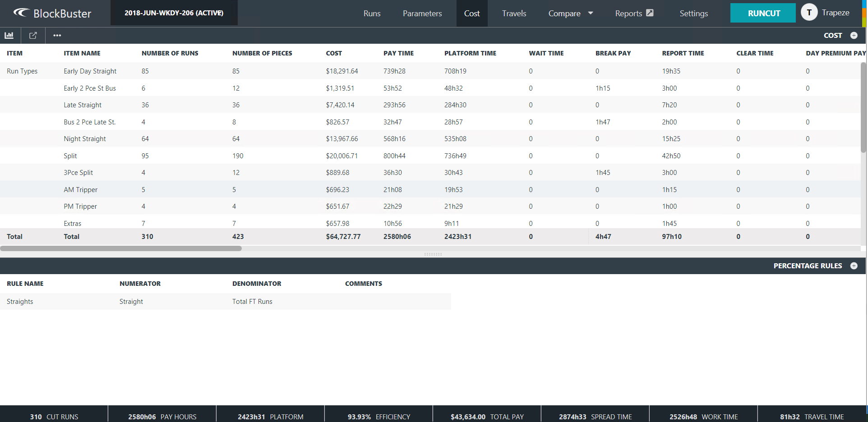Switch to the Runs tab
This screenshot has height=422, width=868.
[x=372, y=13]
